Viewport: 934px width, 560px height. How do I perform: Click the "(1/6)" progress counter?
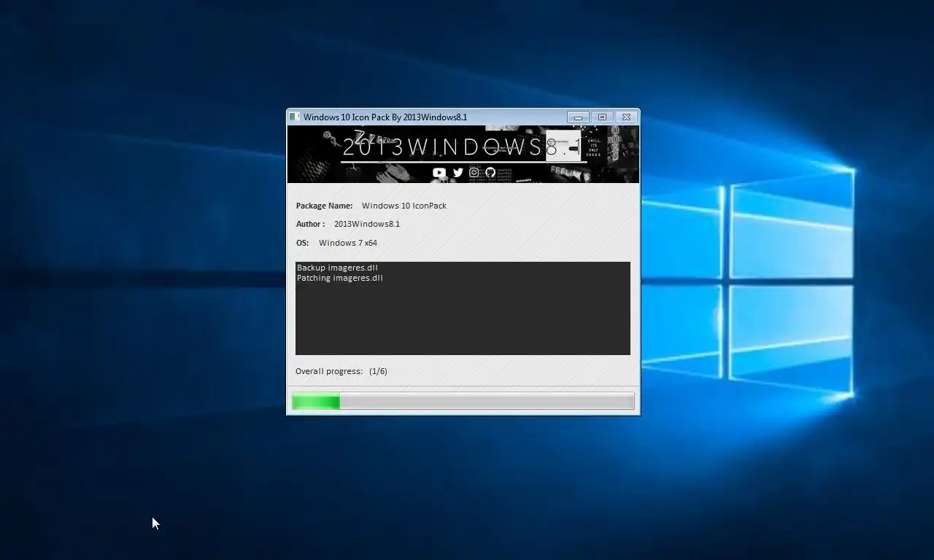tap(378, 371)
